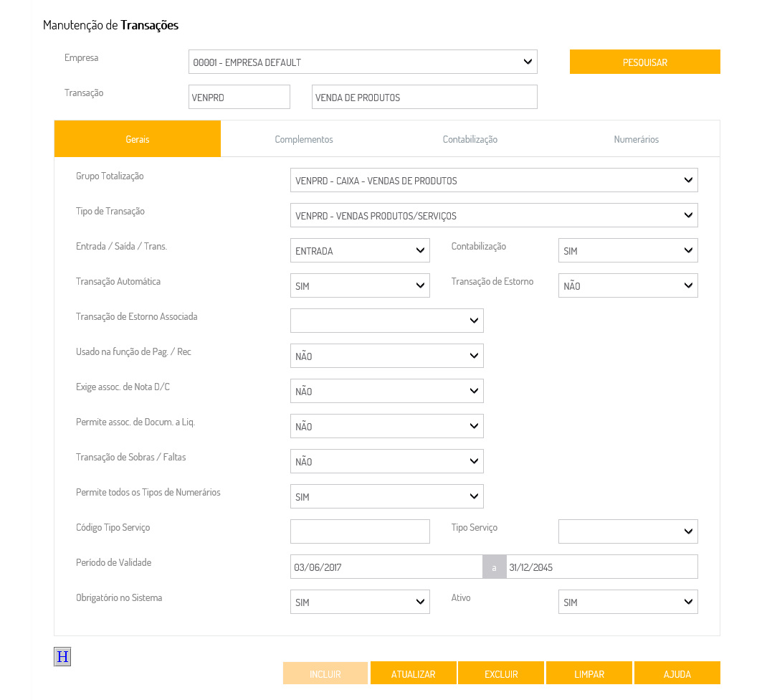Screen dimensions: 767x700
Task: Expand the Entrada / Saída / Trans. selector
Action: click(x=360, y=250)
